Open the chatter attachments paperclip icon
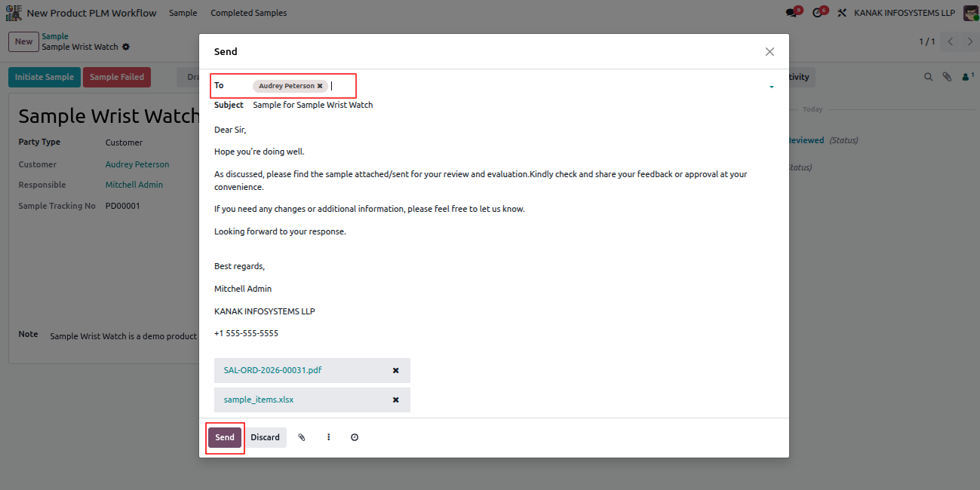Image resolution: width=980 pixels, height=490 pixels. 948,77
